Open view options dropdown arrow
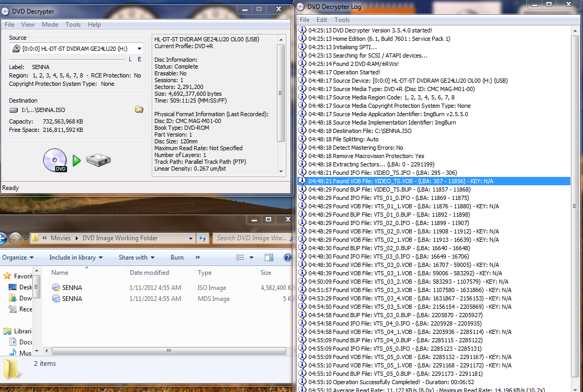Image resolution: width=583 pixels, height=392 pixels. click(x=251, y=257)
